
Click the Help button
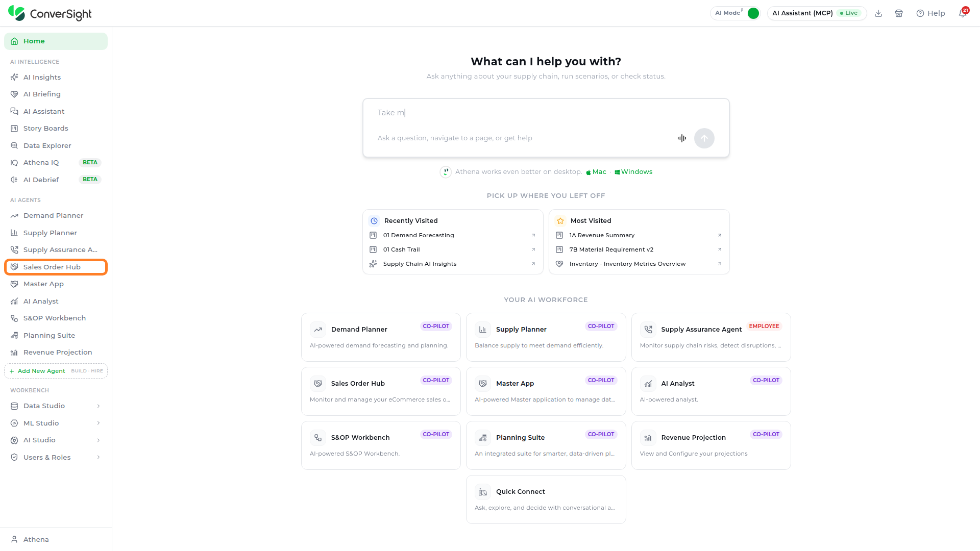pos(930,13)
